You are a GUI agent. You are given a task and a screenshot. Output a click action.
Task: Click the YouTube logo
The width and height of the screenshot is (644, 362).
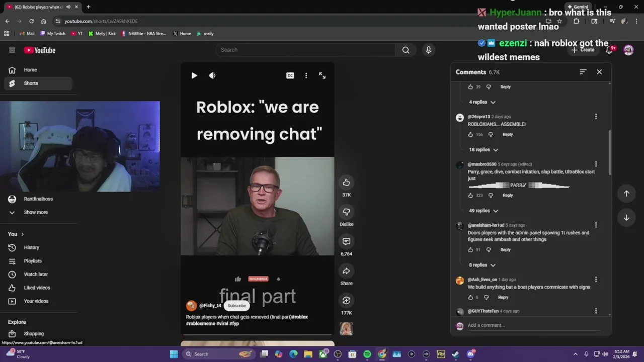pyautogui.click(x=40, y=50)
